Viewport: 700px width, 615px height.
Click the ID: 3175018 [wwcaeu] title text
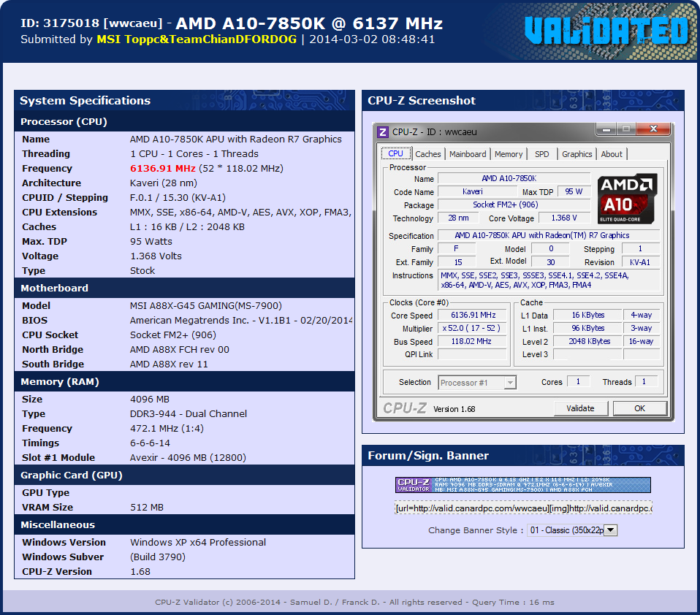coord(92,23)
